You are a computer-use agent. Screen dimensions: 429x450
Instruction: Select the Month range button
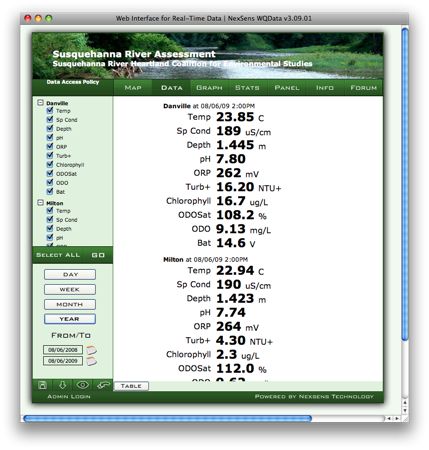[70, 304]
